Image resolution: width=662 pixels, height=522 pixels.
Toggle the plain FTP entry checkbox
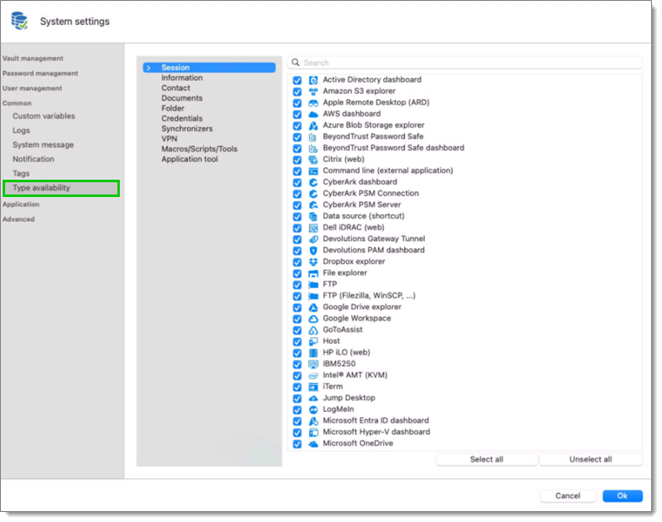pos(297,285)
